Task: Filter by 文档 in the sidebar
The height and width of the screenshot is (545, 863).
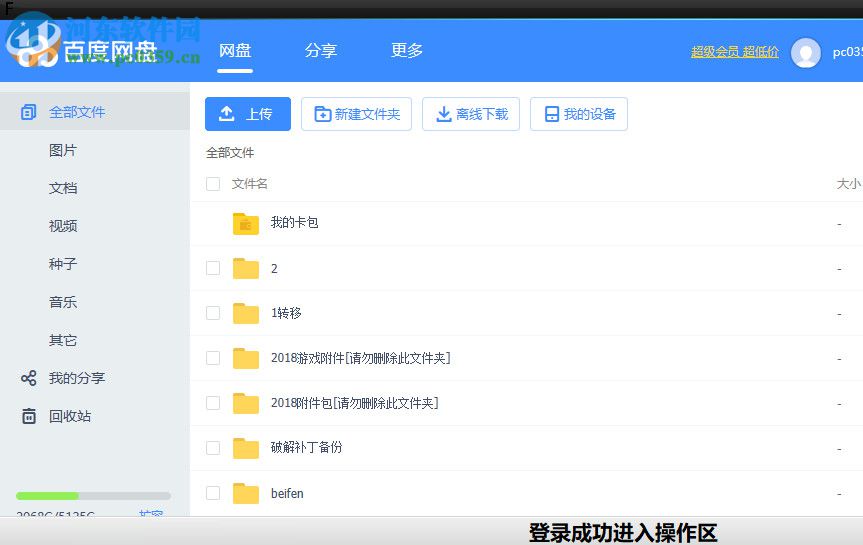Action: tap(63, 188)
